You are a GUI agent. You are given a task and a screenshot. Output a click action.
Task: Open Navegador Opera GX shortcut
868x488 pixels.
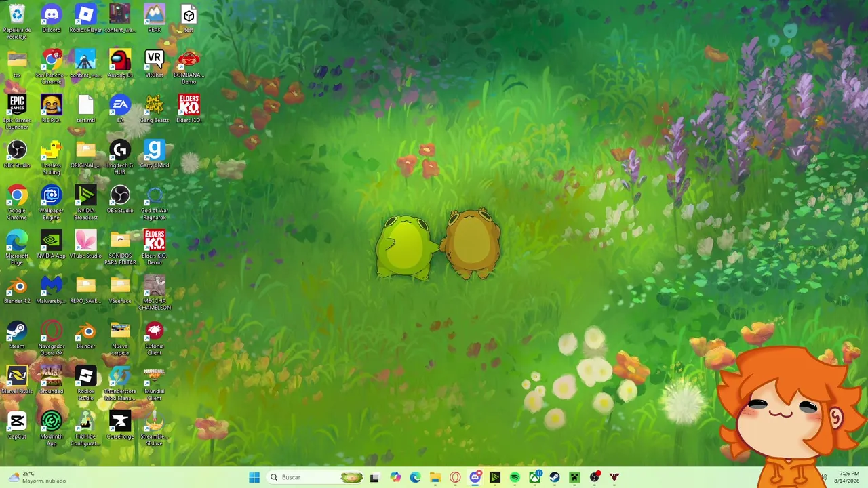[51, 338]
